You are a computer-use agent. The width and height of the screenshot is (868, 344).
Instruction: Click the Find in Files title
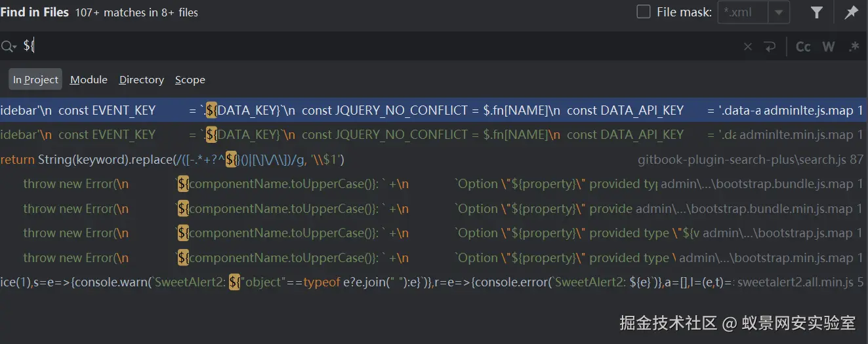(34, 12)
